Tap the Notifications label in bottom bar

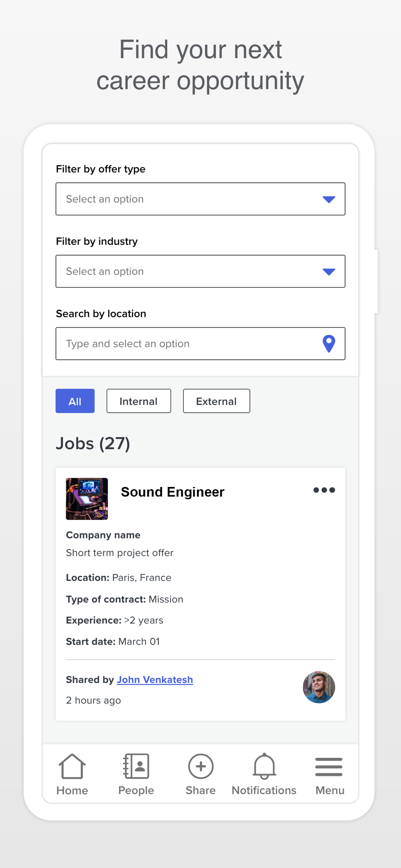[x=264, y=790]
